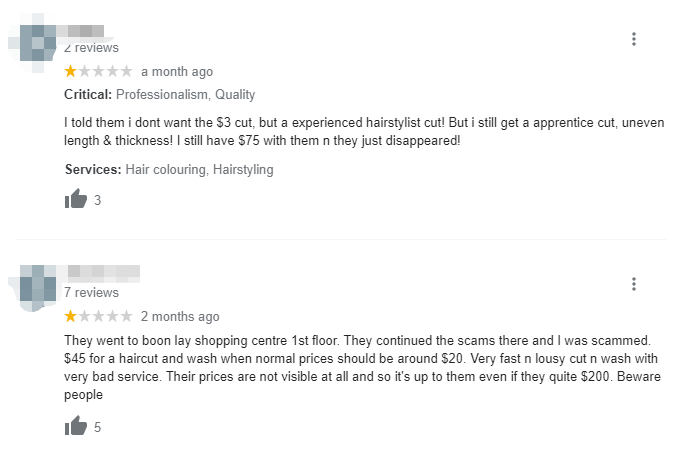Like the review about the apprentice cut
This screenshot has height=455, width=677.
pos(76,200)
